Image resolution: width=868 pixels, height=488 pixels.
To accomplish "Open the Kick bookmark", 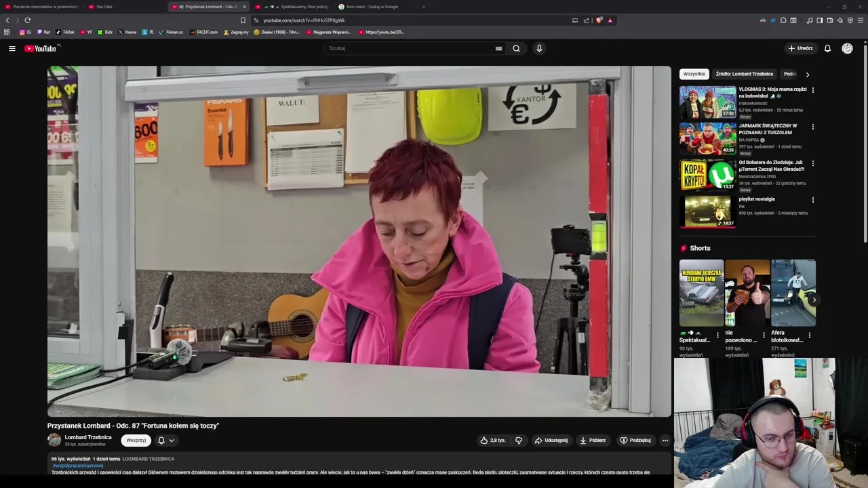I will pyautogui.click(x=105, y=32).
